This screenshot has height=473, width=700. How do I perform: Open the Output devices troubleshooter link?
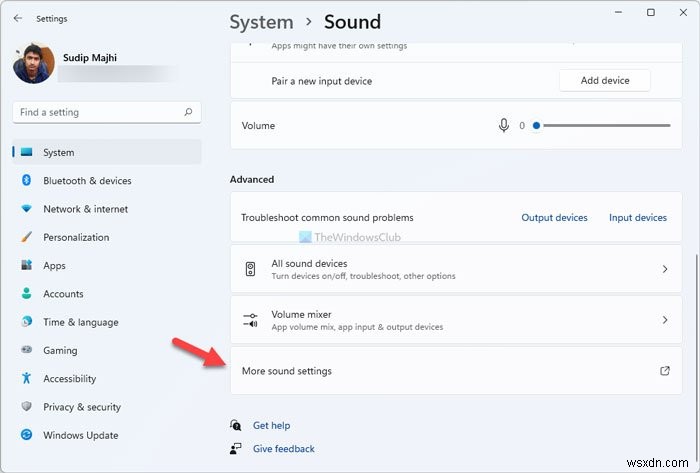coord(554,217)
